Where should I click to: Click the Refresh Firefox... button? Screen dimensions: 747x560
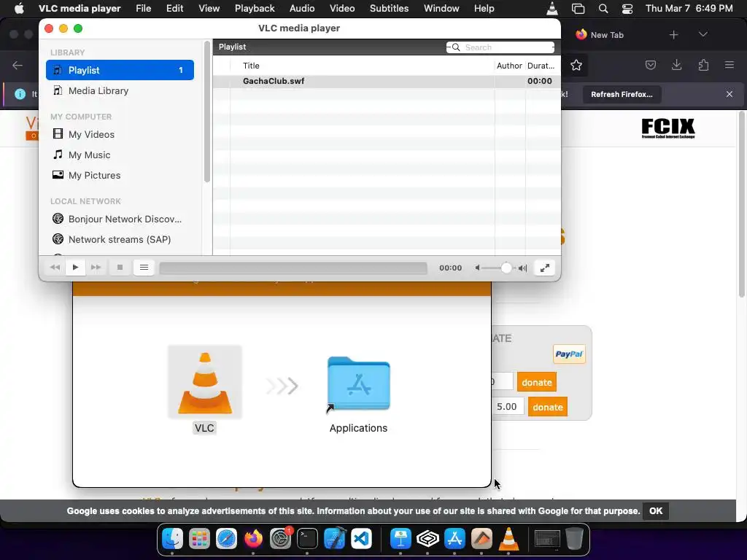(x=622, y=94)
